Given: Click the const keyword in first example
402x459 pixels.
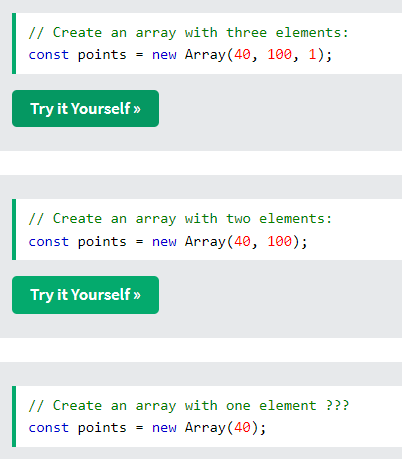Looking at the screenshot, I should (x=49, y=55).
